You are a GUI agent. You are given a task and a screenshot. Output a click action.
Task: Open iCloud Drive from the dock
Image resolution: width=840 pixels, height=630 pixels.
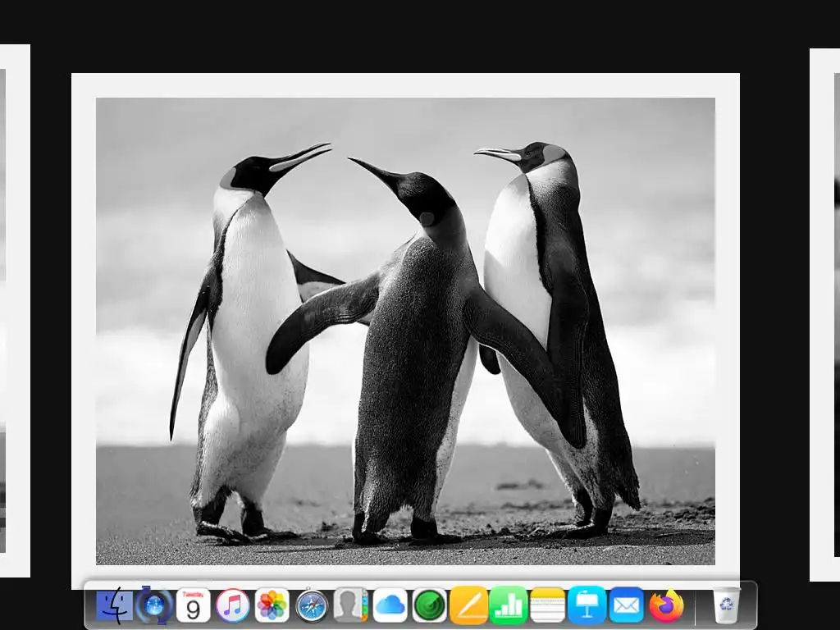(x=390, y=606)
